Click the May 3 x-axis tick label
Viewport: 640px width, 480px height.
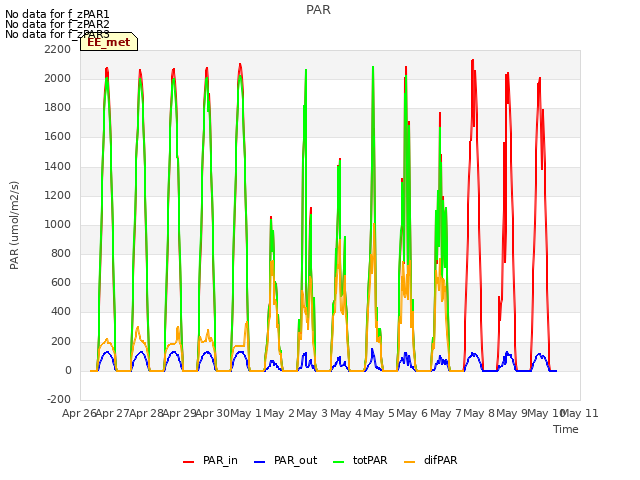pos(312,413)
